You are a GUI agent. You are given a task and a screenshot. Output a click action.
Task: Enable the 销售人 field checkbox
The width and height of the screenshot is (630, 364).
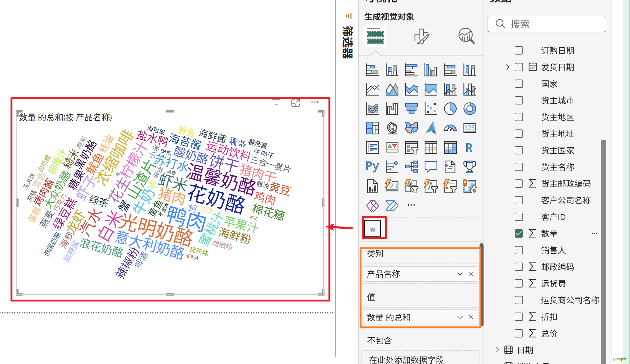click(x=519, y=250)
